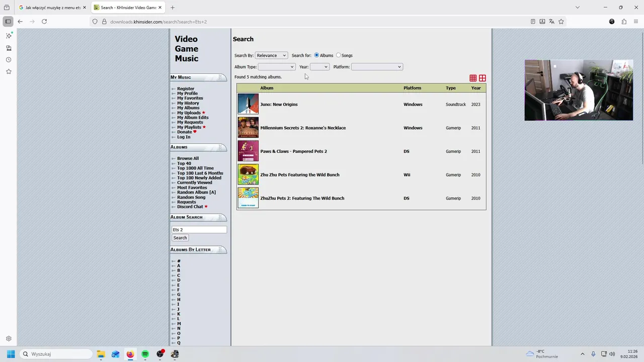Open the list all tabs chevron
This screenshot has width=644, height=362.
click(x=578, y=8)
